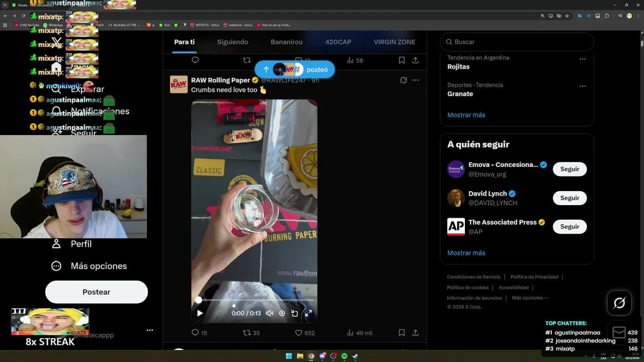Open Política de Privacidad link
The width and height of the screenshot is (644, 362).
tap(534, 277)
